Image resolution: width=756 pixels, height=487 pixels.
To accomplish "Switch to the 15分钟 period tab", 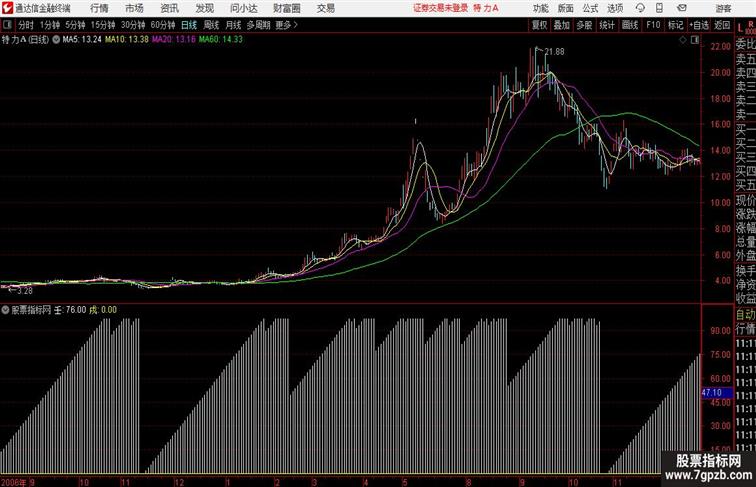I will [103, 25].
